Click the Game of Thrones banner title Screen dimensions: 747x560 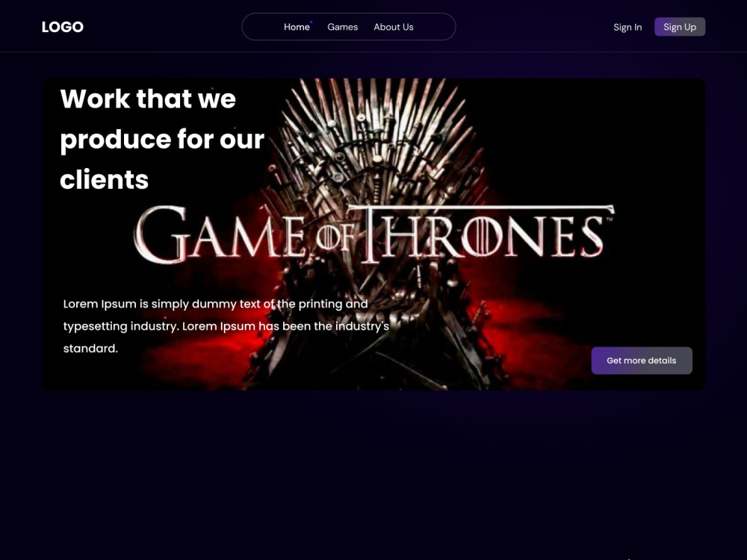pos(374,234)
